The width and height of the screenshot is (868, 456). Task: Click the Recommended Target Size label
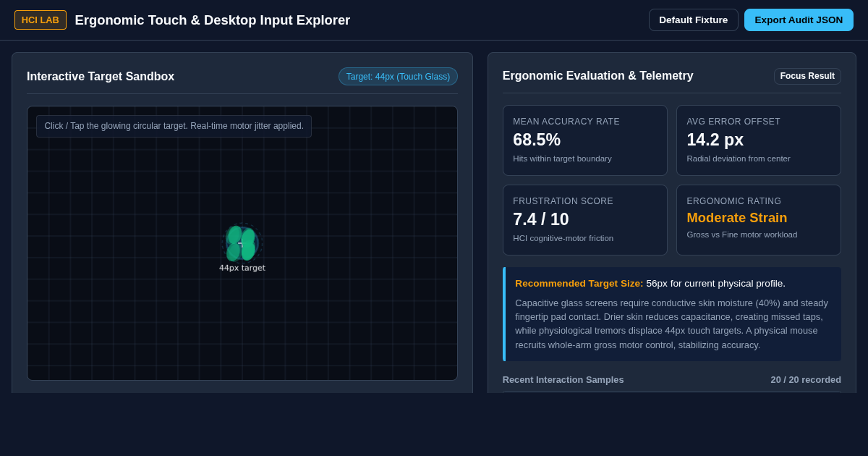[x=579, y=283]
